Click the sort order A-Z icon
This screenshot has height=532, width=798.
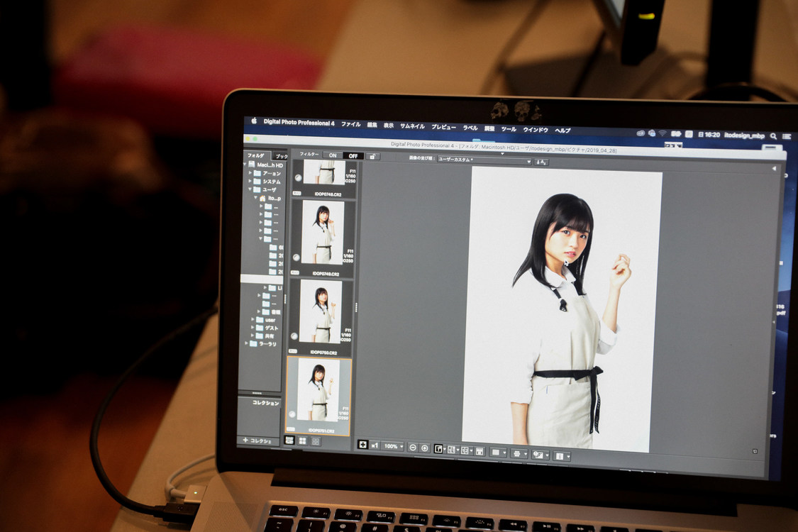pyautogui.click(x=541, y=162)
